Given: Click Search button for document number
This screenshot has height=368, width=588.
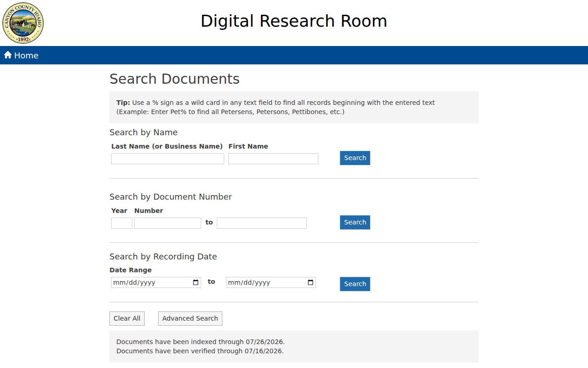Looking at the screenshot, I should (355, 222).
